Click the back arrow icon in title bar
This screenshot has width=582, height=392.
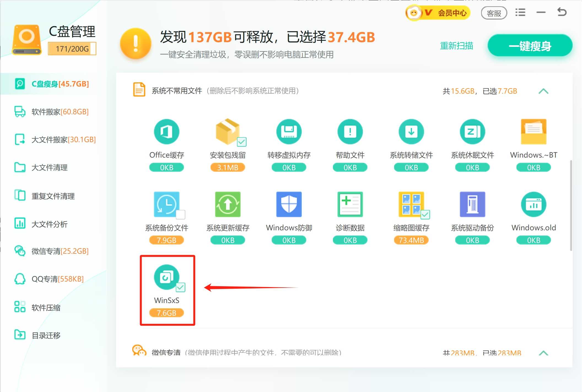coord(562,12)
